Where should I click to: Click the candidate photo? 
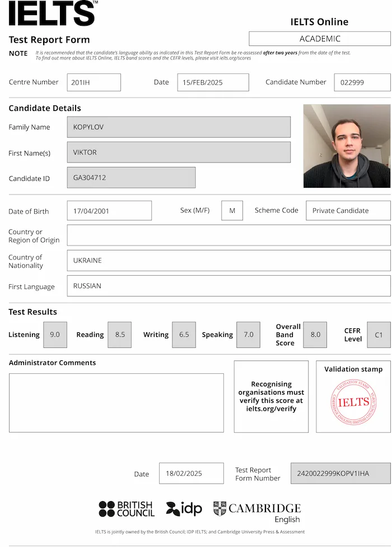coord(347,146)
